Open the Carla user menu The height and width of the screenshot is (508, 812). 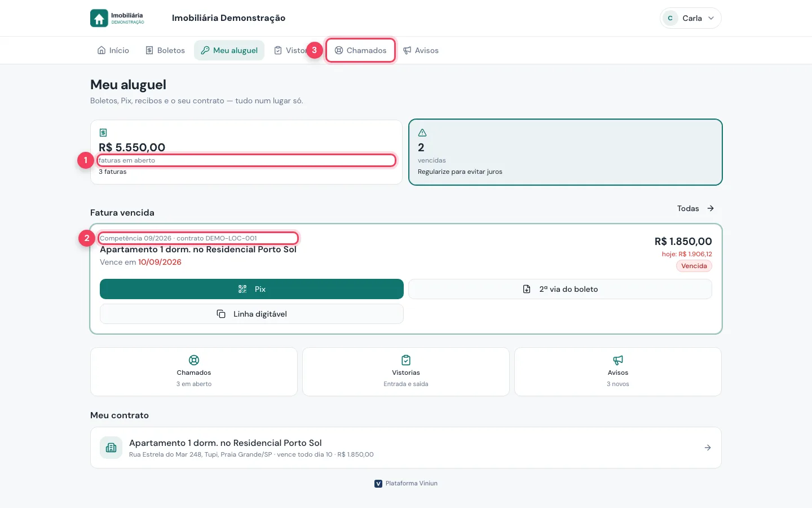[x=690, y=18]
